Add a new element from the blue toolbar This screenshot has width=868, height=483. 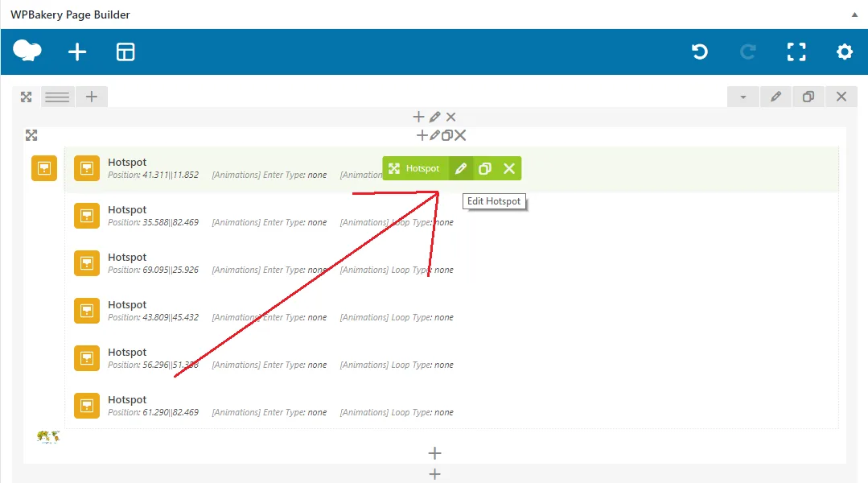click(x=77, y=52)
